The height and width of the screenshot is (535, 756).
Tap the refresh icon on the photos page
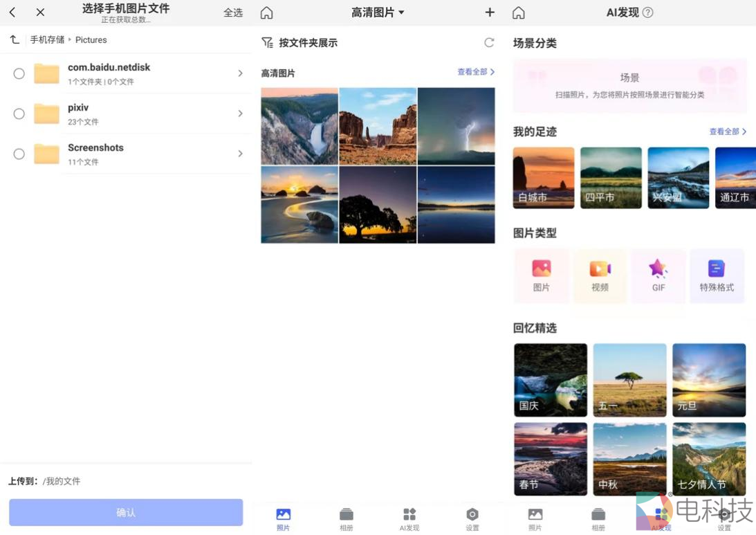pos(490,42)
